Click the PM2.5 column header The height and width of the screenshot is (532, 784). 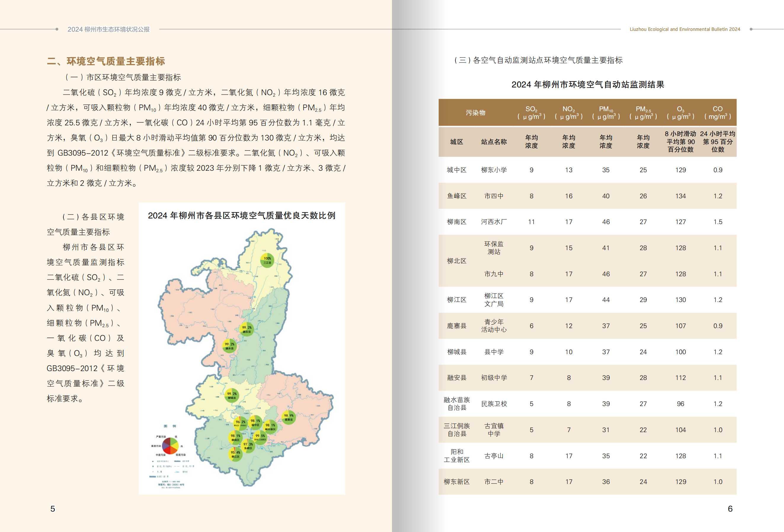(643, 113)
